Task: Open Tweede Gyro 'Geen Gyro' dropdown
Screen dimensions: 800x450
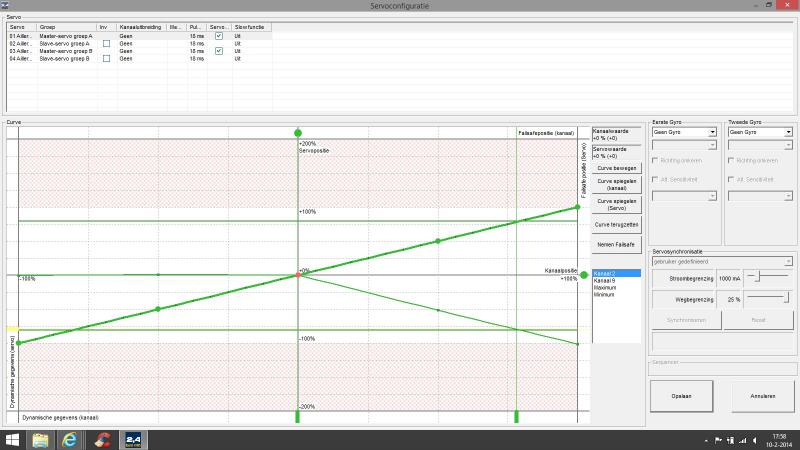Action: tap(760, 132)
